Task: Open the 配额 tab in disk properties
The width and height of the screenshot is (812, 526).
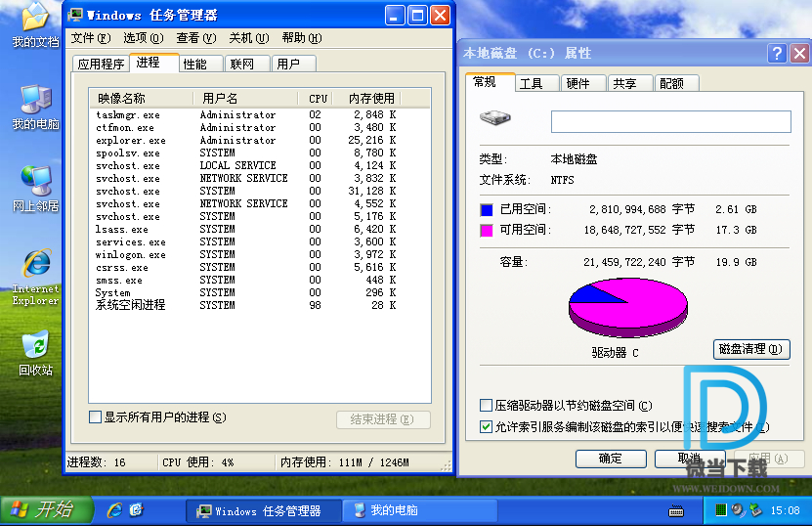Action: tap(677, 83)
